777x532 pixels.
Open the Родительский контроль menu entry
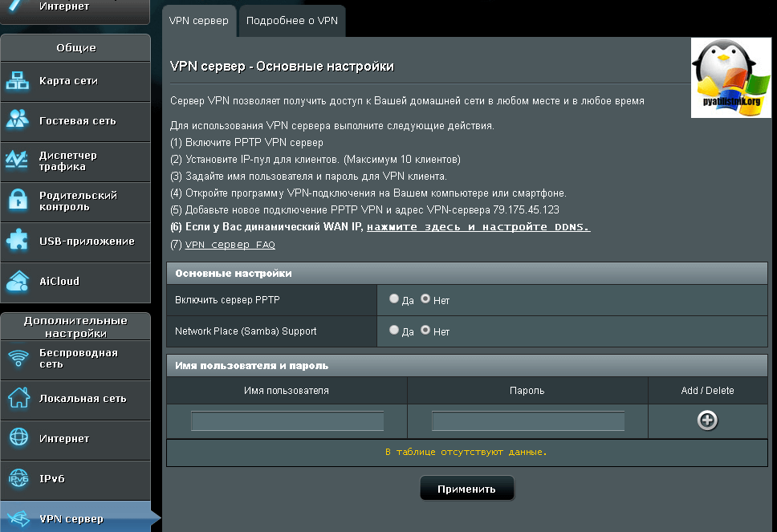click(75, 201)
